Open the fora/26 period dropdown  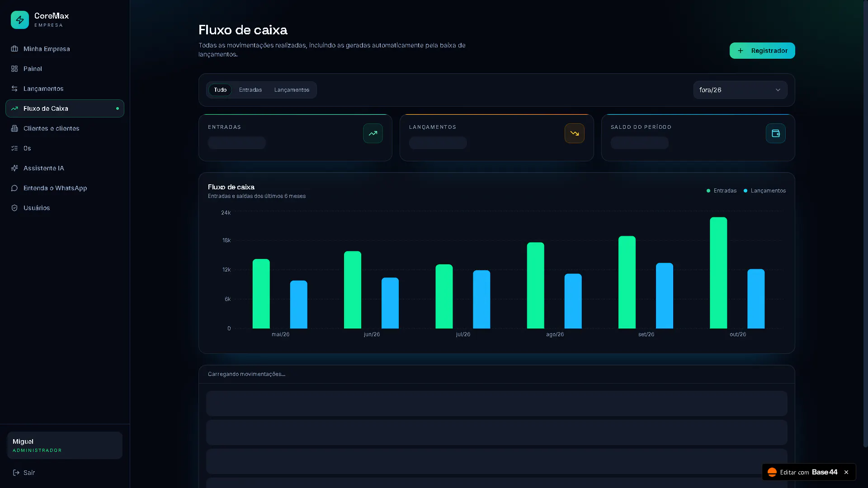pos(740,90)
